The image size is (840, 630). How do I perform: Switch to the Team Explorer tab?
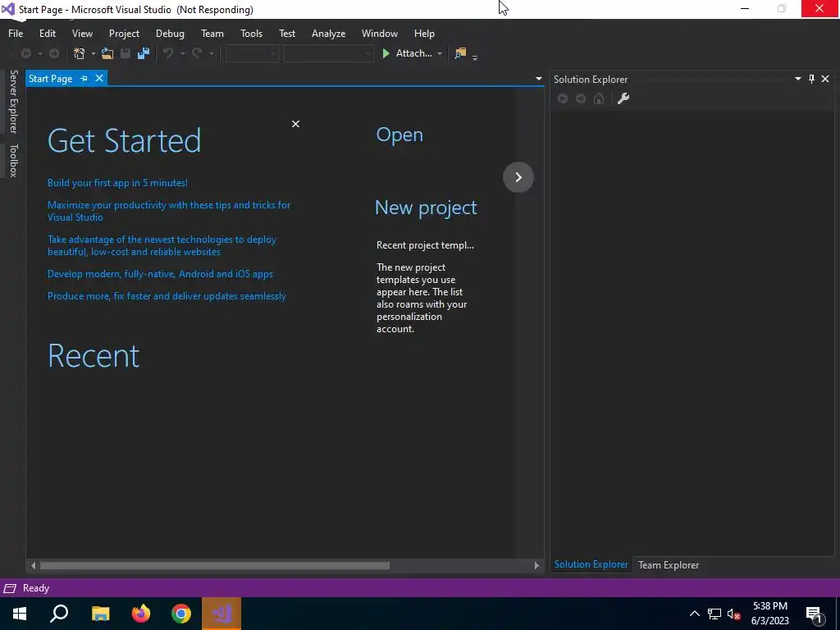click(x=668, y=564)
